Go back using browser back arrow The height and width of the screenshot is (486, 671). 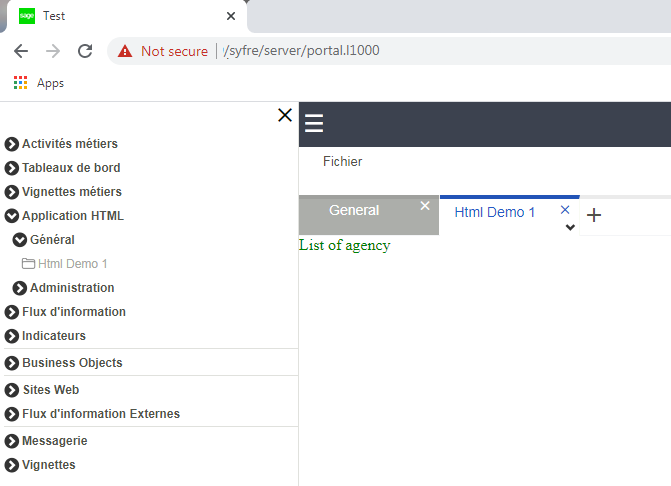(x=21, y=51)
